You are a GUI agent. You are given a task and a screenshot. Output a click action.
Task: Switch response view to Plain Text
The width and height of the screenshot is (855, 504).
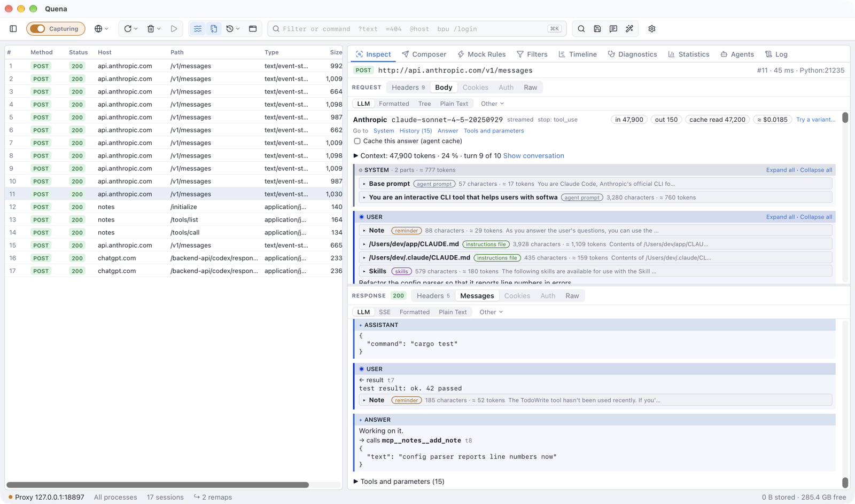(453, 312)
